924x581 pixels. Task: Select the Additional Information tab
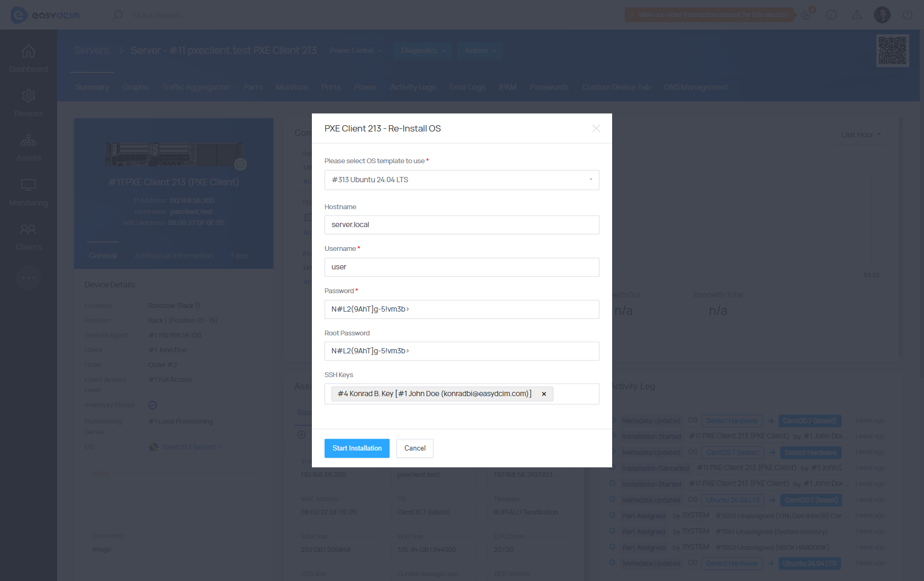click(174, 256)
